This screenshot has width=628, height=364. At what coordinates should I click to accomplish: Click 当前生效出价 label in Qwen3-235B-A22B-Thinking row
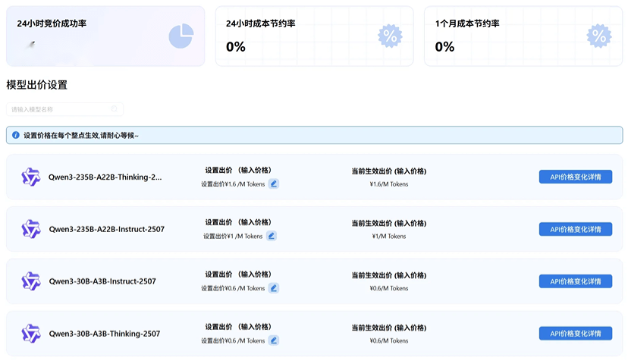click(389, 171)
